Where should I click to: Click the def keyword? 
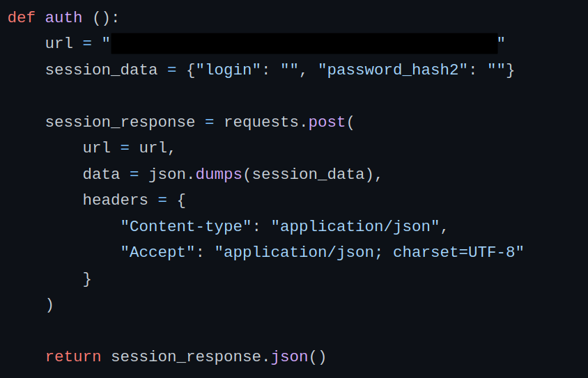click(x=22, y=17)
